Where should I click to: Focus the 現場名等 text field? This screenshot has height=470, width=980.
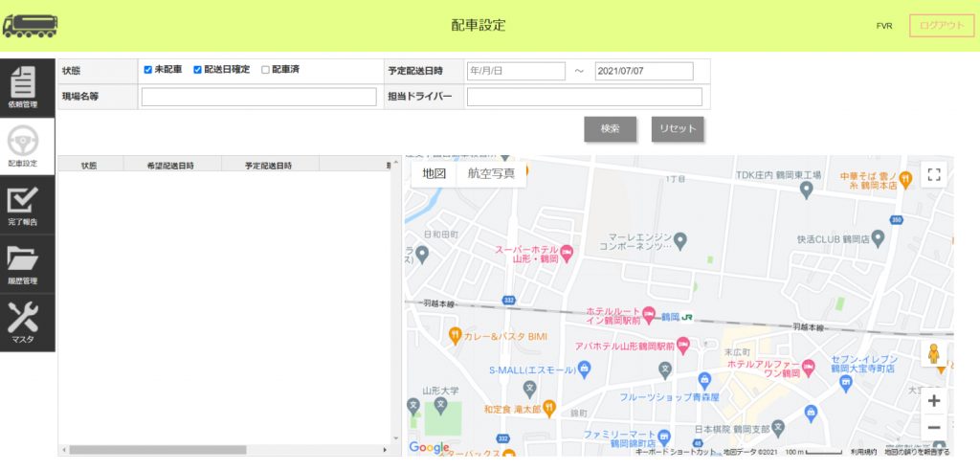point(258,97)
